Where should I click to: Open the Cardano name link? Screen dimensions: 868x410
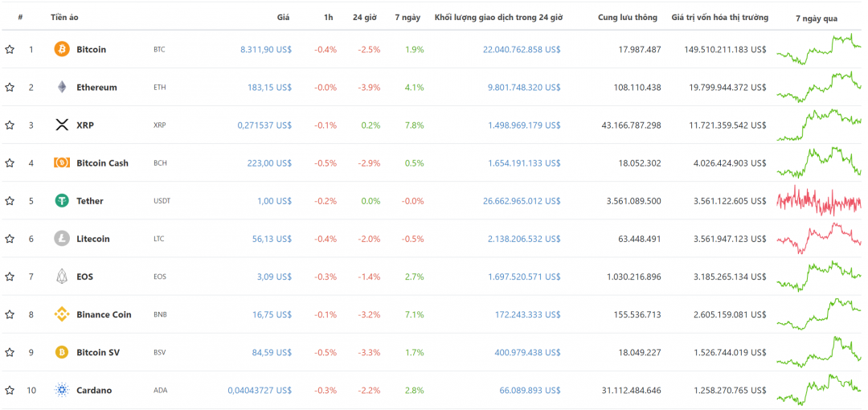click(94, 390)
